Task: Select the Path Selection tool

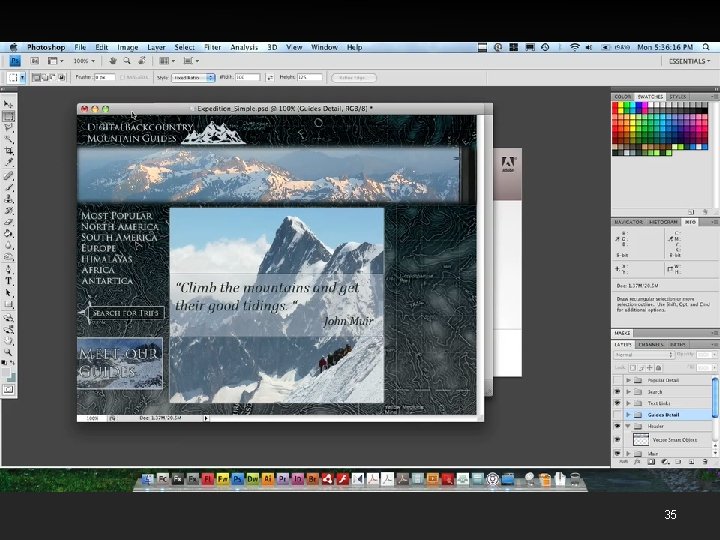Action: tap(8, 292)
